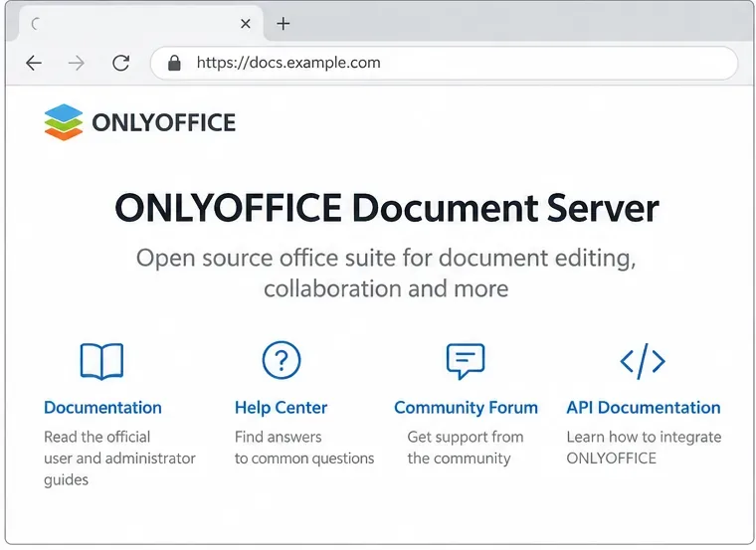The width and height of the screenshot is (756, 550).
Task: Click the "Open source office suite" subtitle
Action: pyautogui.click(x=386, y=274)
